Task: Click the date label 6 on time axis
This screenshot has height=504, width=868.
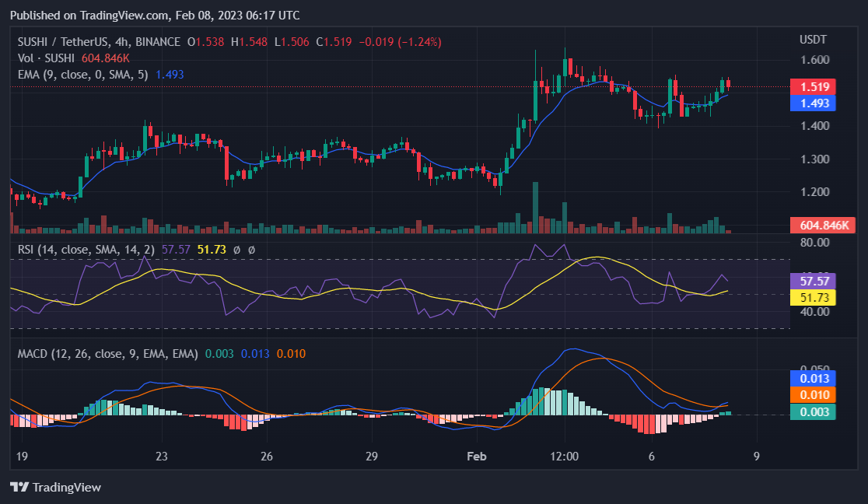Action: tap(652, 457)
